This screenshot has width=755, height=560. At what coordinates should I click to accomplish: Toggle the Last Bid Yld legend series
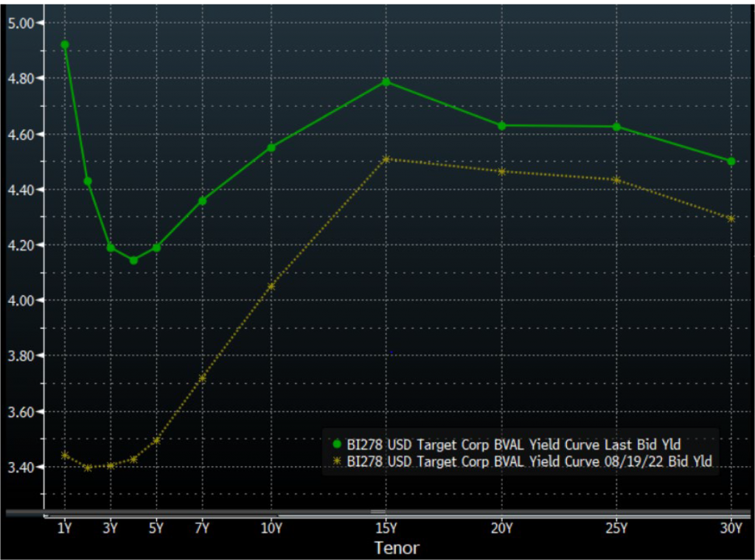coord(513,444)
